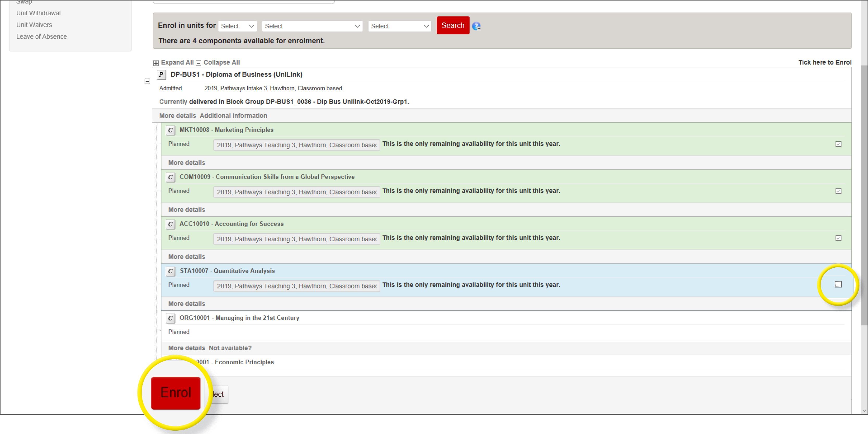Image resolution: width=868 pixels, height=434 pixels.
Task: Untick the Accounting for Success enrol checkbox
Action: point(838,238)
